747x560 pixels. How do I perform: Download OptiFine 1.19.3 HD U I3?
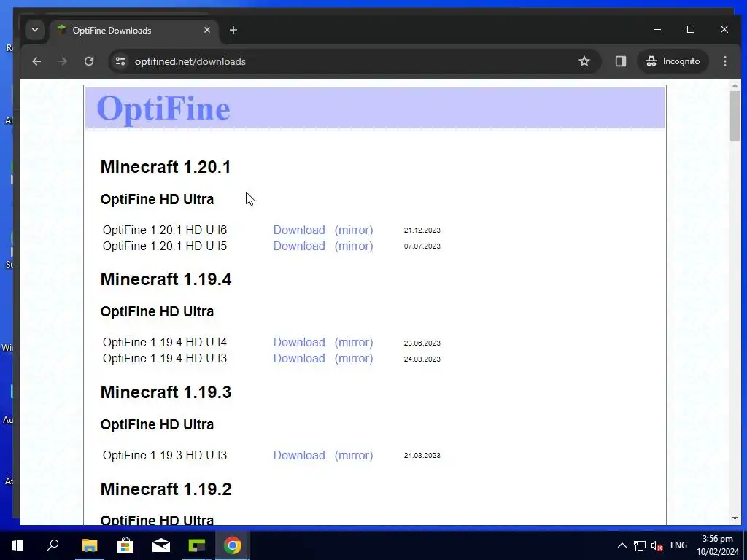pyautogui.click(x=299, y=455)
